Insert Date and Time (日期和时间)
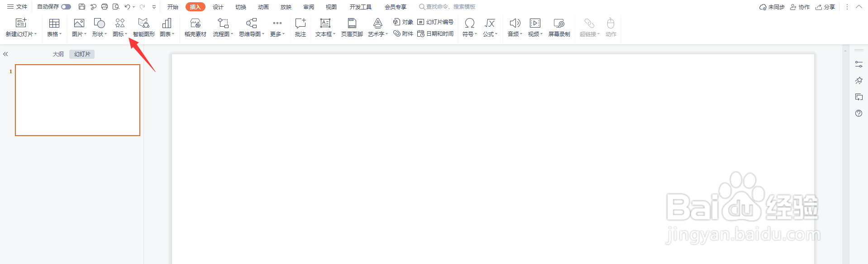 coord(435,33)
